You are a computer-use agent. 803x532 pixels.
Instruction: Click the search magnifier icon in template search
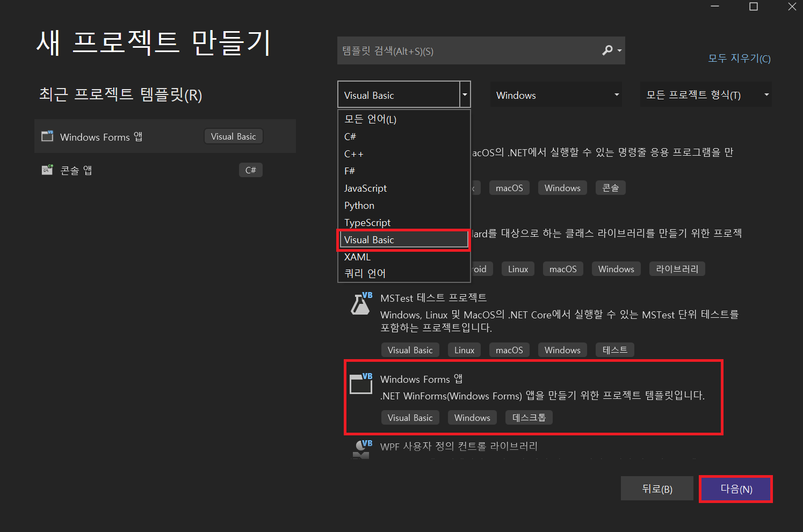tap(607, 50)
